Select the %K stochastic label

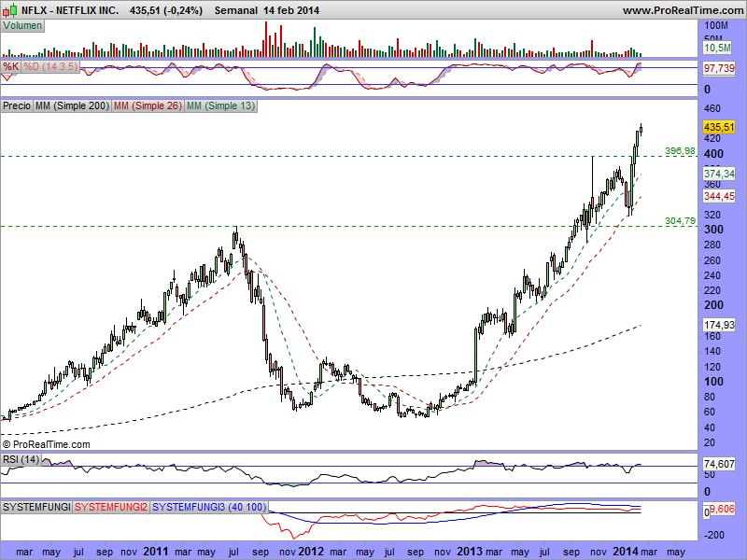pyautogui.click(x=10, y=66)
